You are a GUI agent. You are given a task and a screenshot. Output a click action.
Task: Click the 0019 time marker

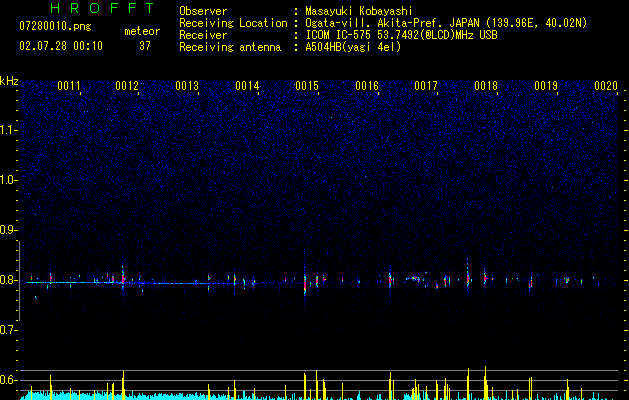[x=546, y=86]
